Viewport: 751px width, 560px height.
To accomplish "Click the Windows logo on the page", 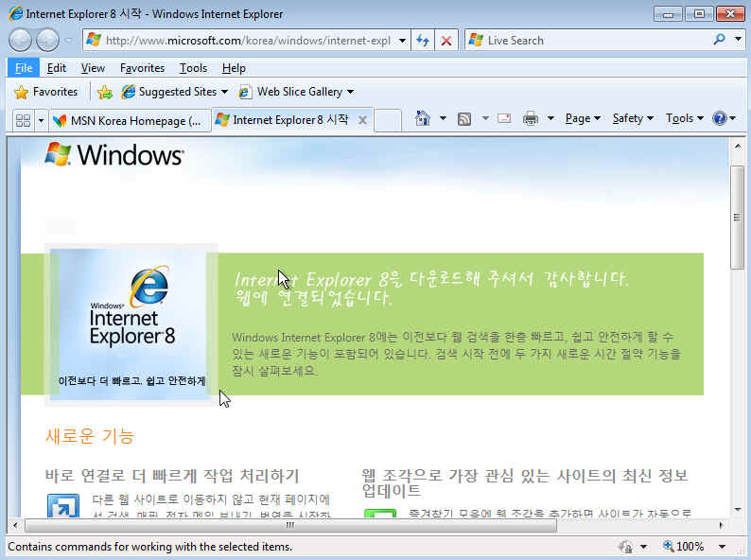I will (x=114, y=155).
